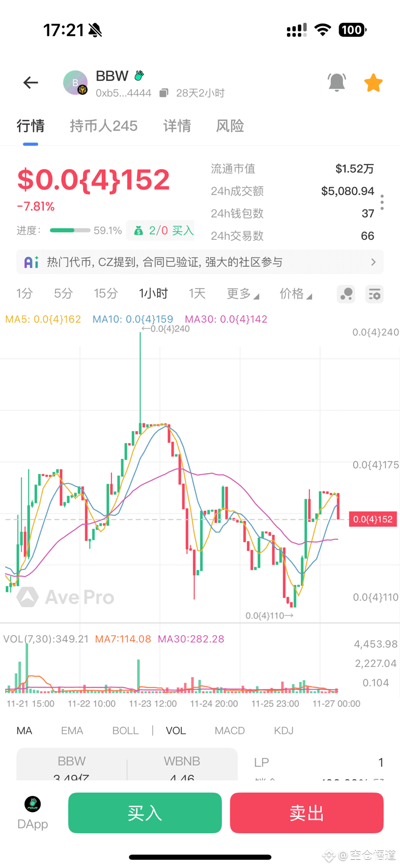Viewport: 400px width, 868px height.
Task: Tap the BBW token avatar
Action: pyautogui.click(x=75, y=83)
